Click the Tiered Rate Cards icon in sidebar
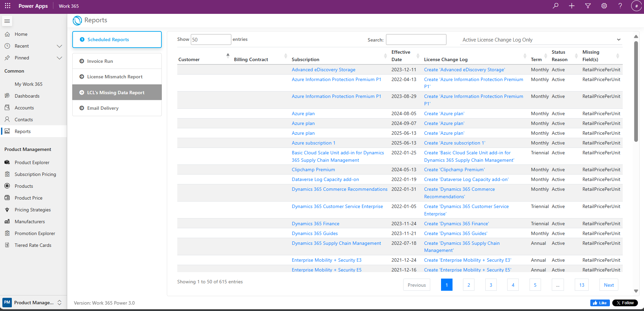The width and height of the screenshot is (644, 311). 7,245
